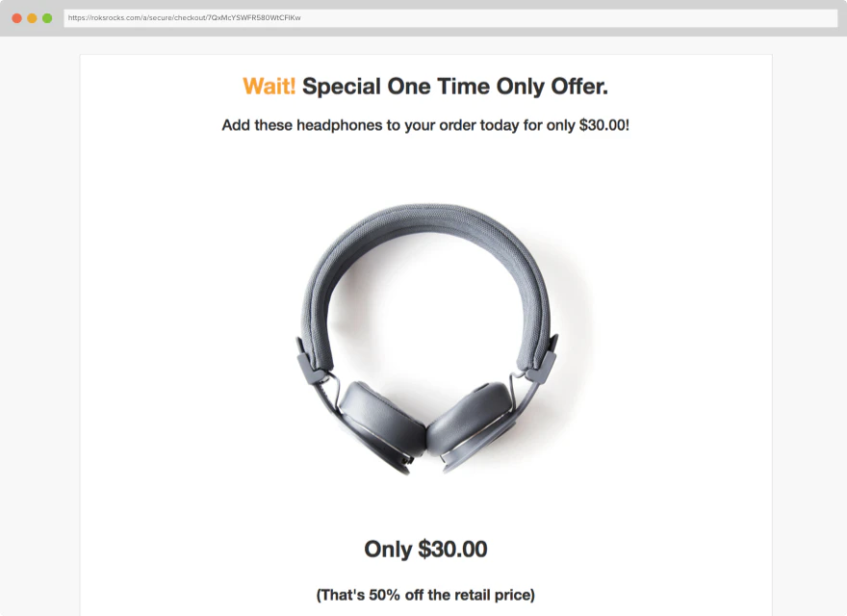Click "50%" in the discount note

[385, 595]
